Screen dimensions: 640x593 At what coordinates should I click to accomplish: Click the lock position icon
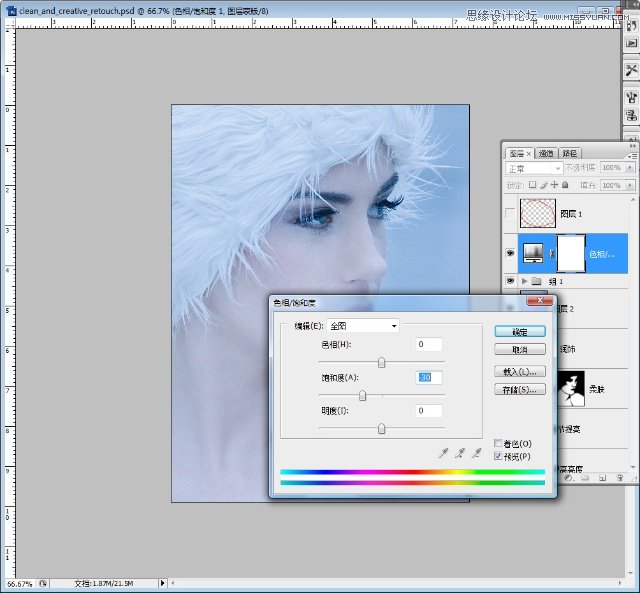[554, 185]
